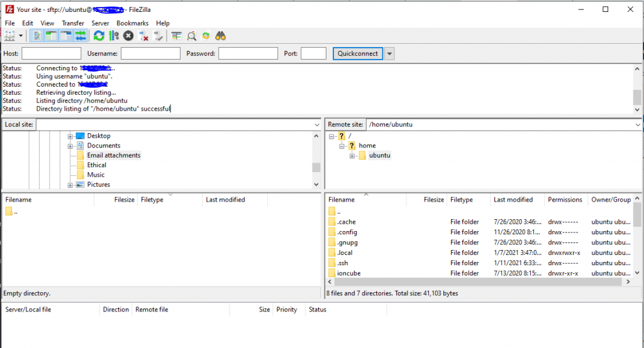Click the Port input field

(313, 53)
